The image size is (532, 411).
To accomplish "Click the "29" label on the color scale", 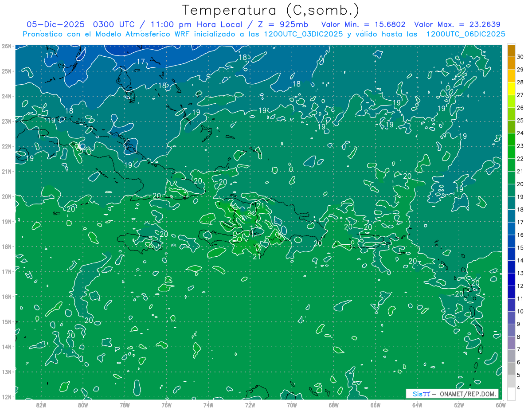I will coord(520,70).
